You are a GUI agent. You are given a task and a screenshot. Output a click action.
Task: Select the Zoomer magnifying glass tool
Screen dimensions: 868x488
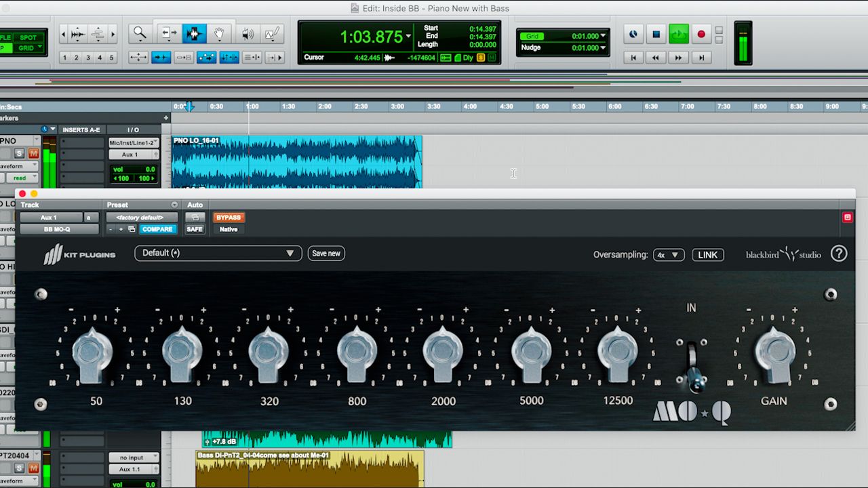click(140, 33)
